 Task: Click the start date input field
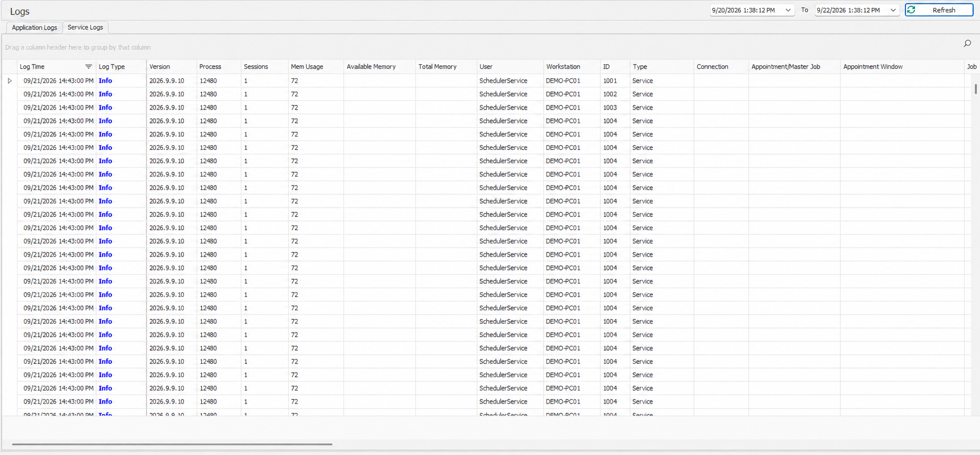coord(746,10)
